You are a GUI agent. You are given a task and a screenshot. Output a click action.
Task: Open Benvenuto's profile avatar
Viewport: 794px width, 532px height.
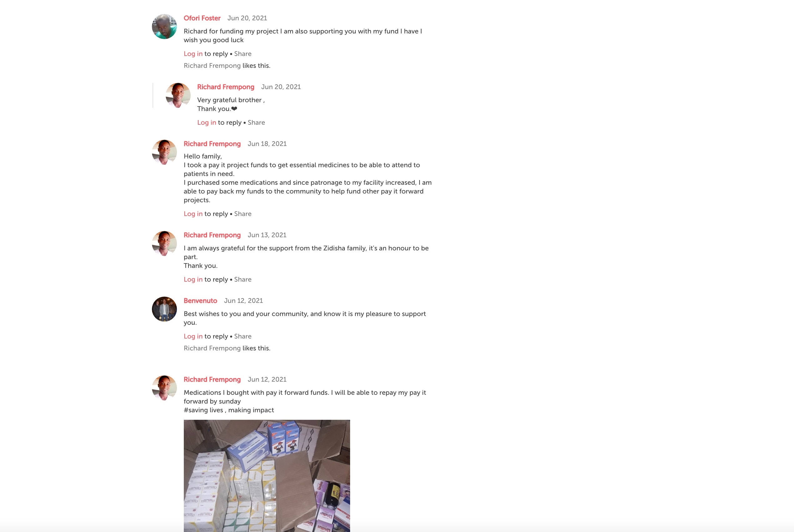point(164,309)
